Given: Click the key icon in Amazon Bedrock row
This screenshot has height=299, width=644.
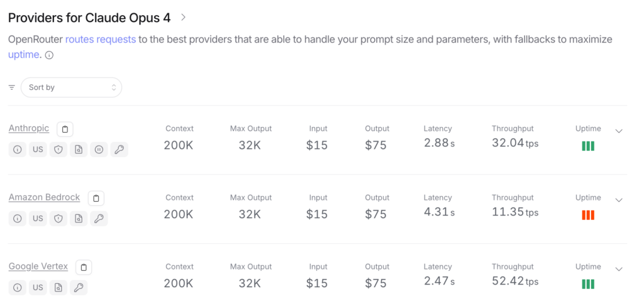Looking at the screenshot, I should pos(99,219).
